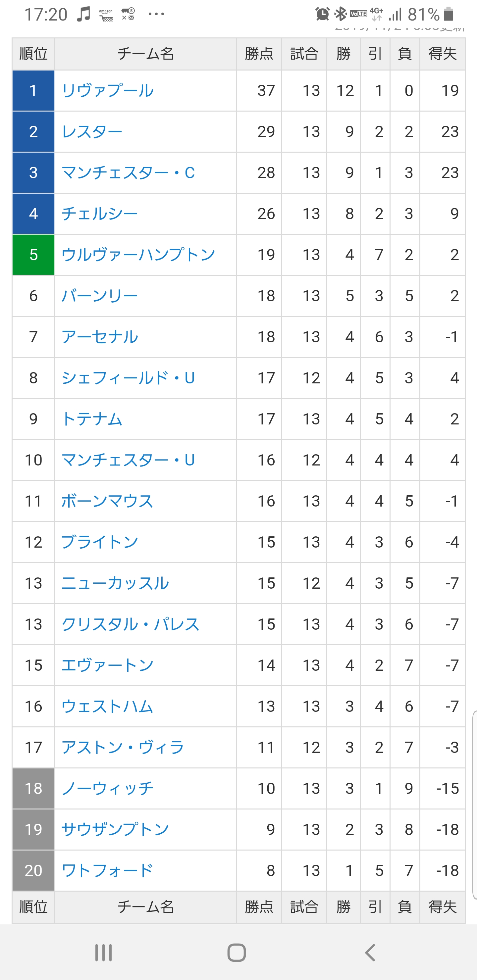The width and height of the screenshot is (477, 980).
Task: Tap the Amazon notification icon
Action: pyautogui.click(x=106, y=15)
